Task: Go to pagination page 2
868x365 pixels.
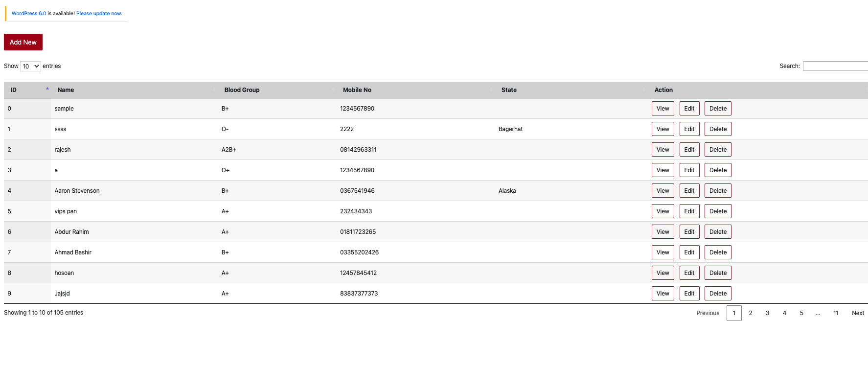Action: click(x=751, y=313)
